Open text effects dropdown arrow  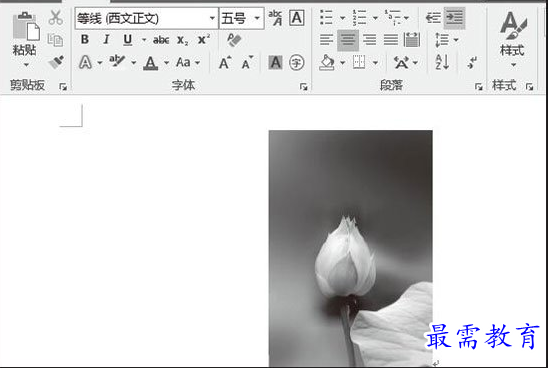pyautogui.click(x=100, y=63)
